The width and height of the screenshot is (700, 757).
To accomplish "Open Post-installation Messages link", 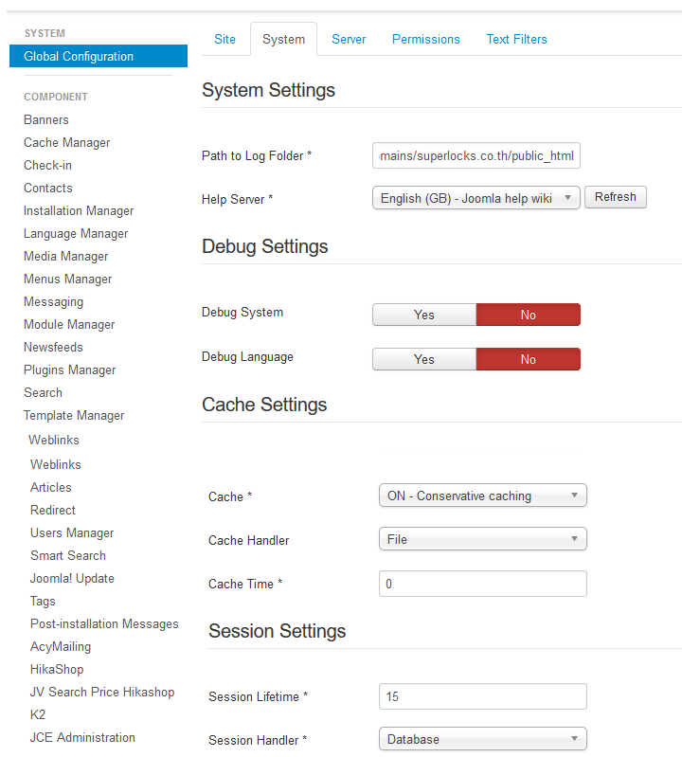I will pyautogui.click(x=104, y=623).
